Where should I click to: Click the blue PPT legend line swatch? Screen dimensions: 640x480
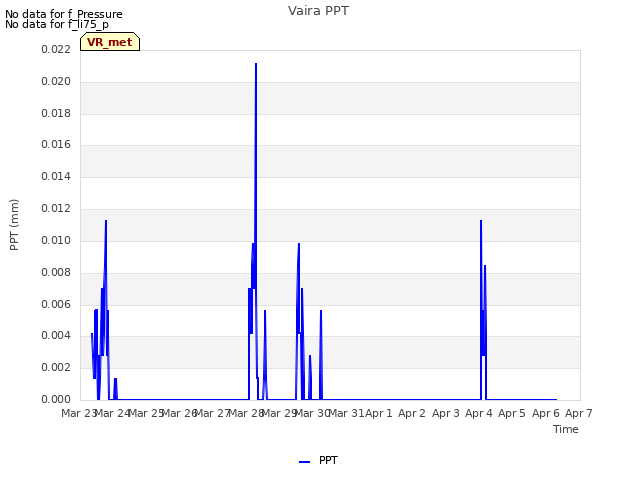tap(304, 462)
